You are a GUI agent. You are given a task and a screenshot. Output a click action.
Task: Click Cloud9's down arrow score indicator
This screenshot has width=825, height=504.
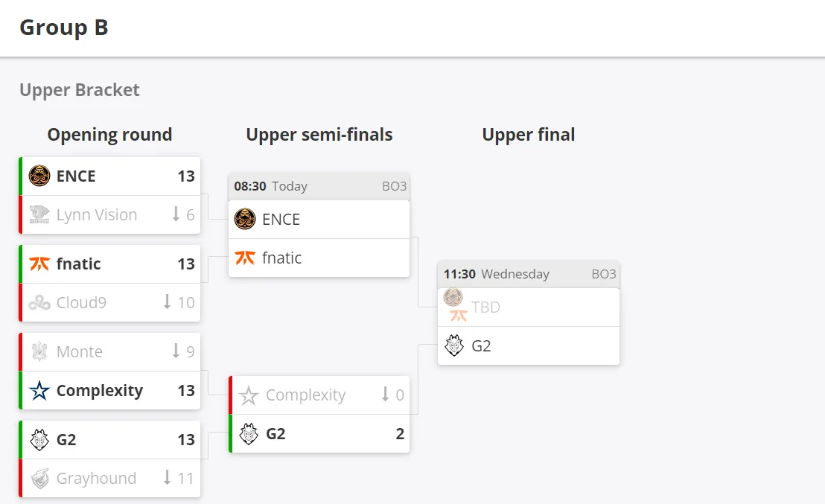[168, 302]
